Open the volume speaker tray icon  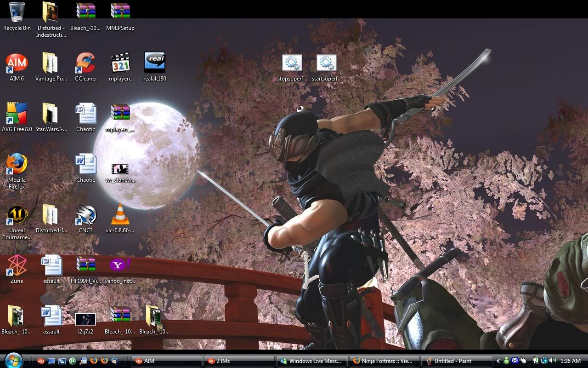(x=552, y=361)
